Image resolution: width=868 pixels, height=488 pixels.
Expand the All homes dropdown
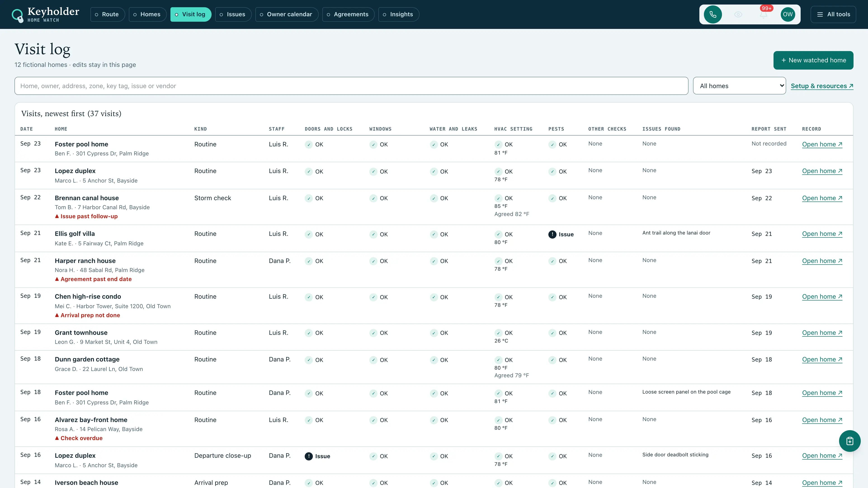click(739, 86)
